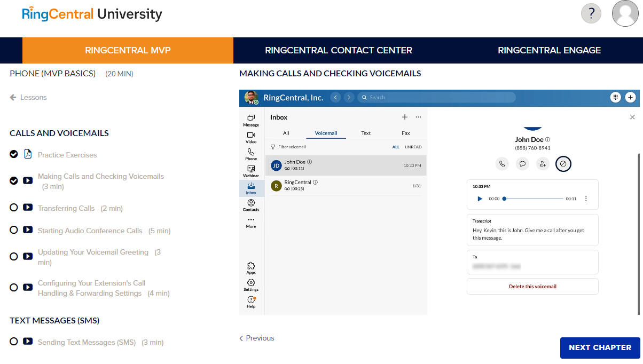The height and width of the screenshot is (364, 643).
Task: Open Phone in the app sidebar
Action: click(251, 155)
